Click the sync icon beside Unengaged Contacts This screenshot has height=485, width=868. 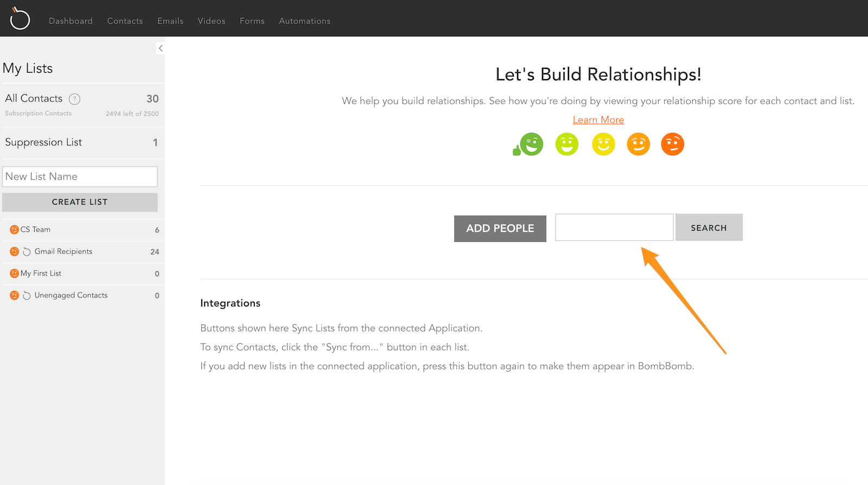(27, 295)
